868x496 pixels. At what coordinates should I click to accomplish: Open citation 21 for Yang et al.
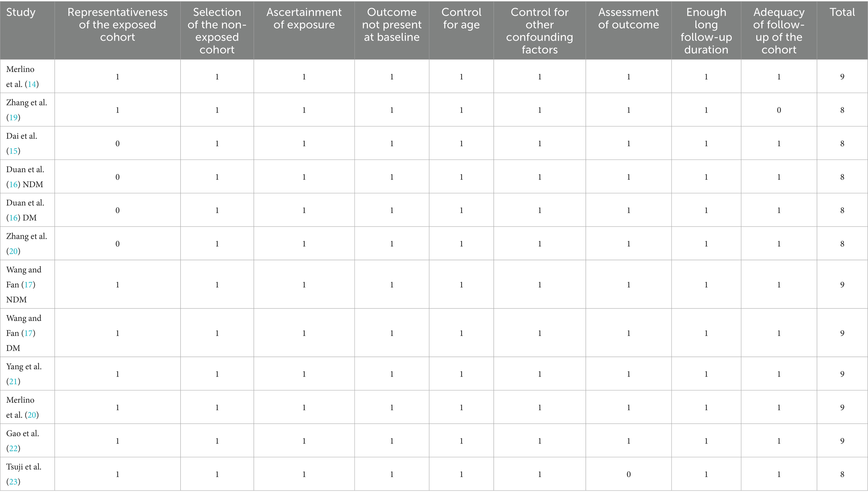[x=13, y=381]
